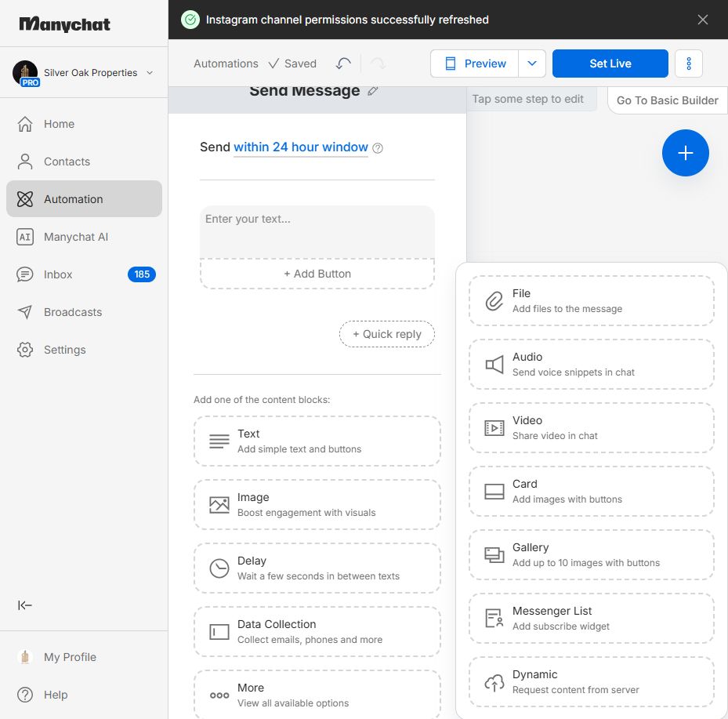Image resolution: width=728 pixels, height=719 pixels.
Task: Add an Audio block
Action: point(592,364)
